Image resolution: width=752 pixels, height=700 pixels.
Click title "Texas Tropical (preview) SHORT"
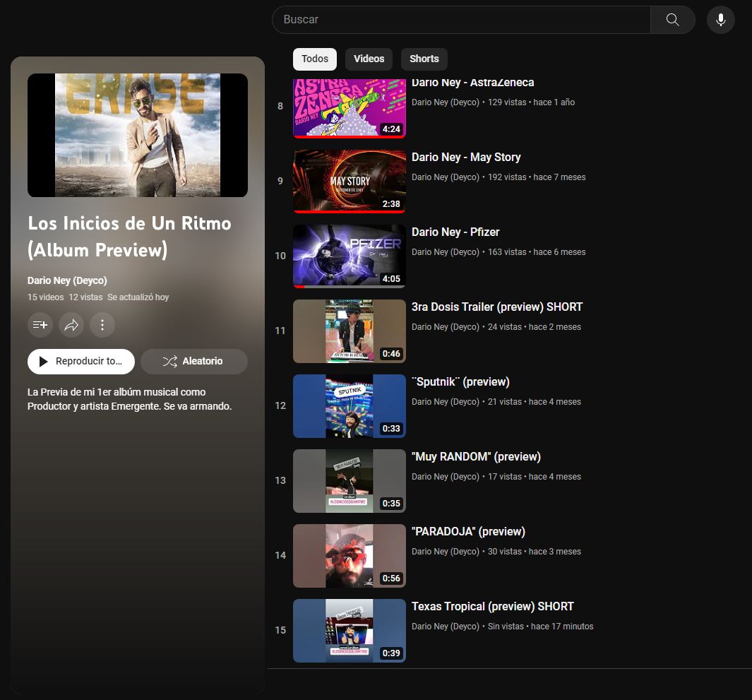[x=493, y=607]
